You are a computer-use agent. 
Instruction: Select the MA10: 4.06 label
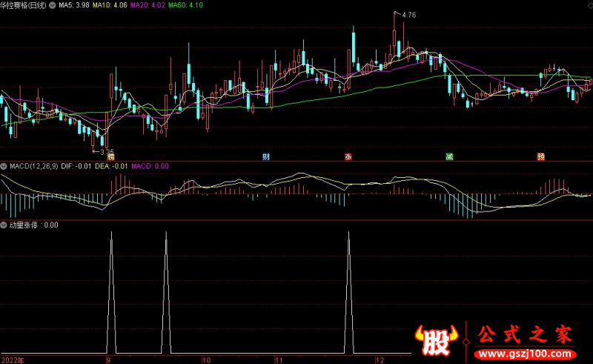(110, 5)
